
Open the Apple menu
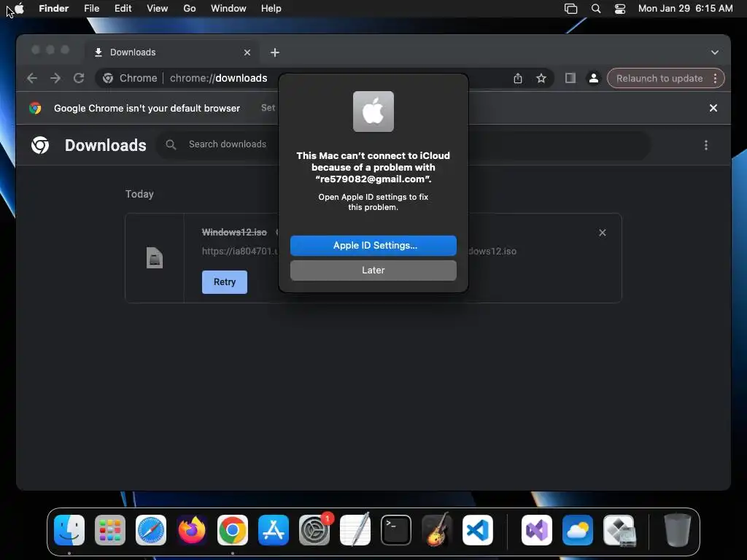tap(19, 9)
